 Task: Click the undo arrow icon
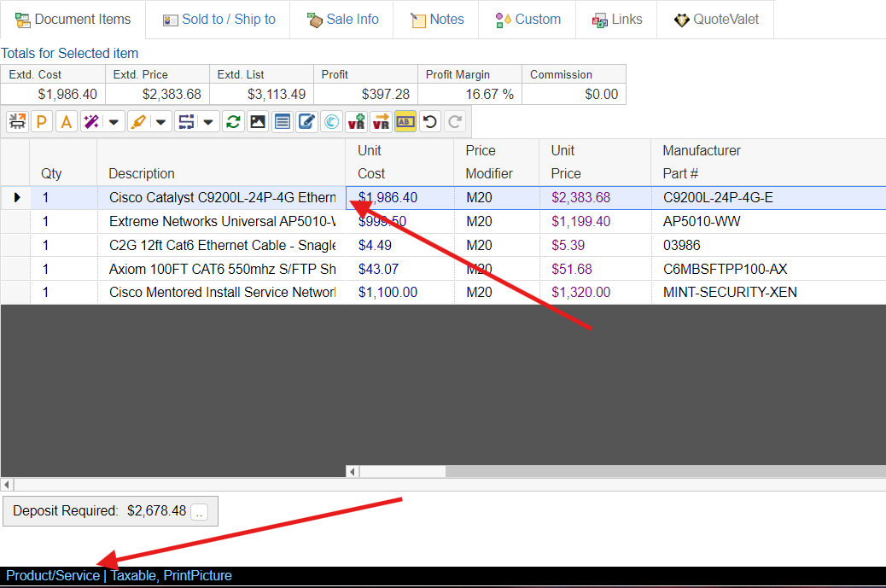(430, 122)
